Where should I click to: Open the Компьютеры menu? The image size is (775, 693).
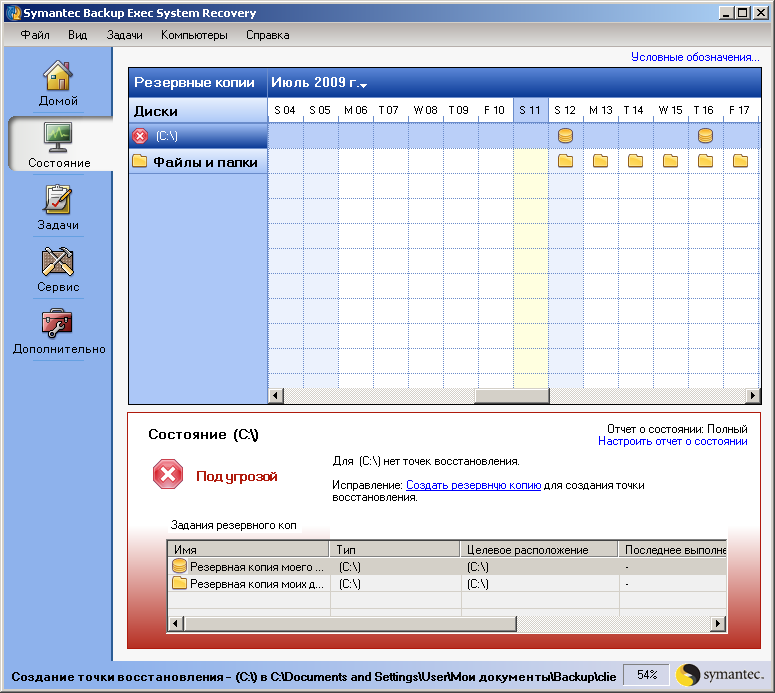point(194,35)
